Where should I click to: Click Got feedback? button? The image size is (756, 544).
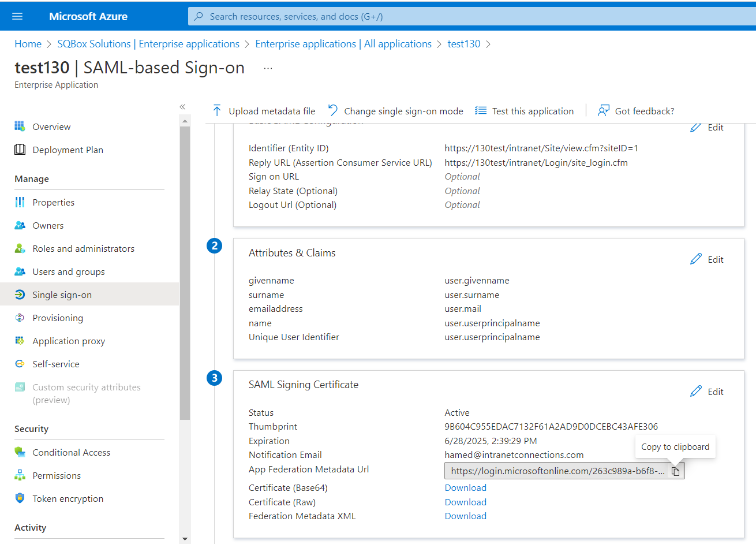coord(636,111)
